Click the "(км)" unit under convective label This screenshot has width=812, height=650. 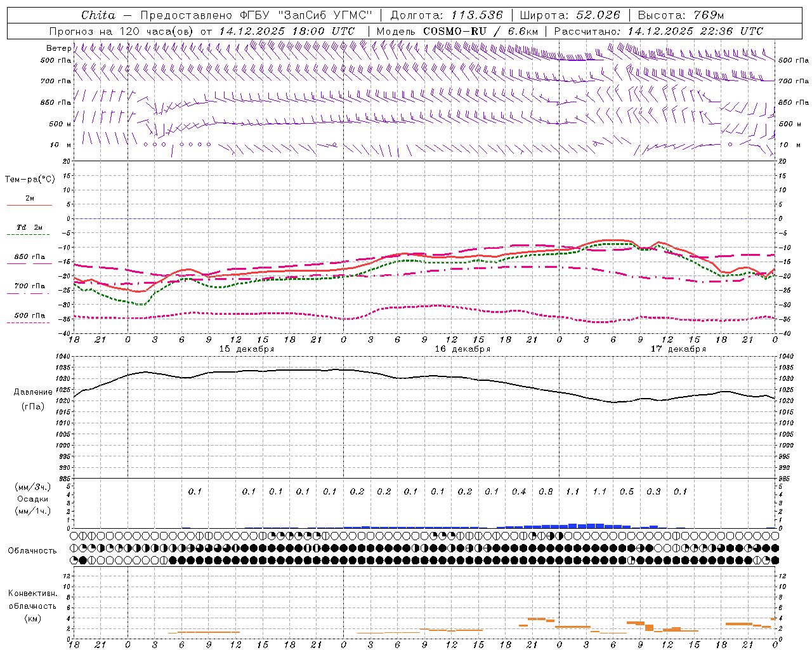[33, 619]
